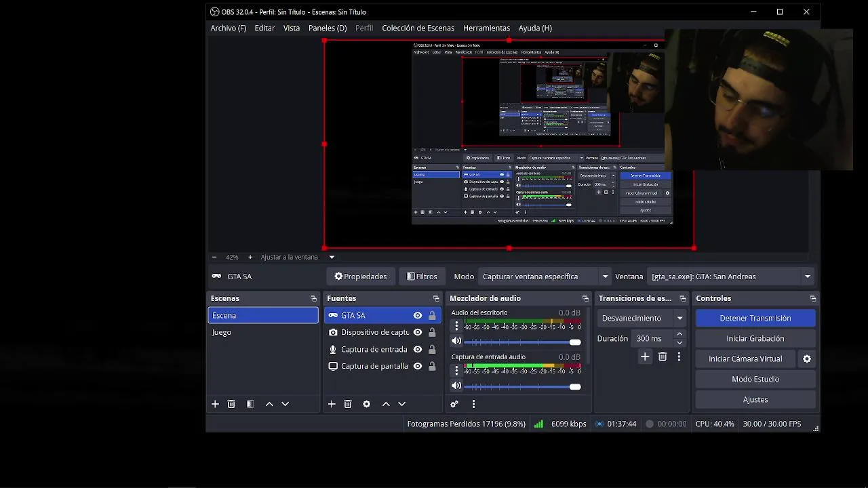Decrease Duración value with down arrow
The width and height of the screenshot is (868, 488).
(x=679, y=343)
